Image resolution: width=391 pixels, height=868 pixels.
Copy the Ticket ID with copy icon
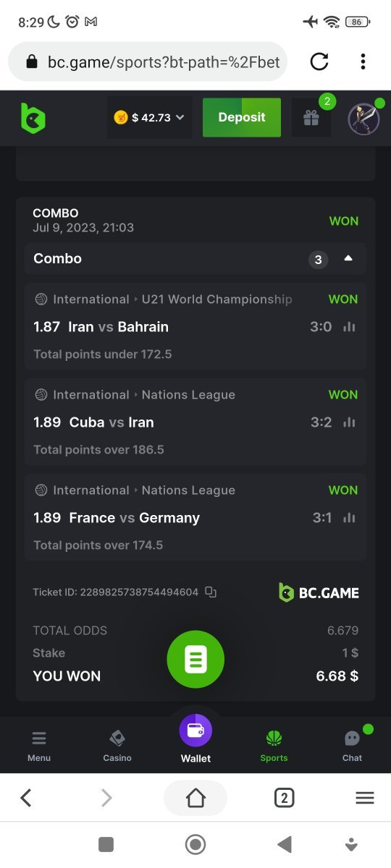pyautogui.click(x=211, y=592)
